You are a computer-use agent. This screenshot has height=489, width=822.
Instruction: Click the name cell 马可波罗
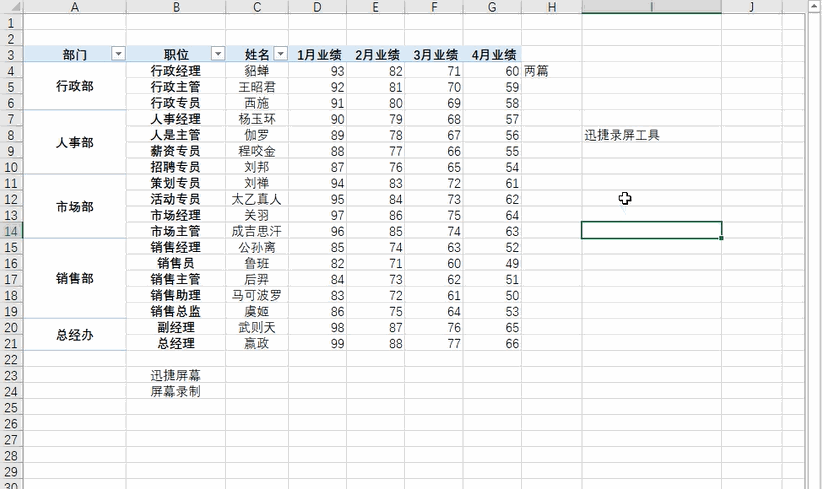click(257, 295)
